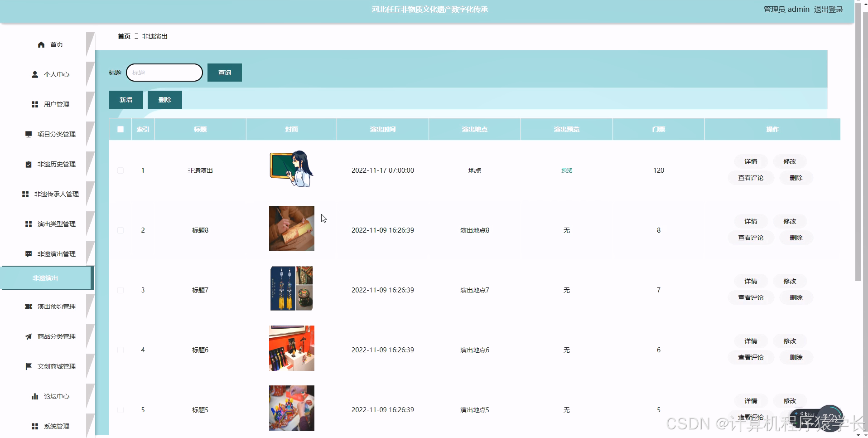Click the grid icon beside 非遗传承人管理
868x438 pixels.
(x=25, y=194)
